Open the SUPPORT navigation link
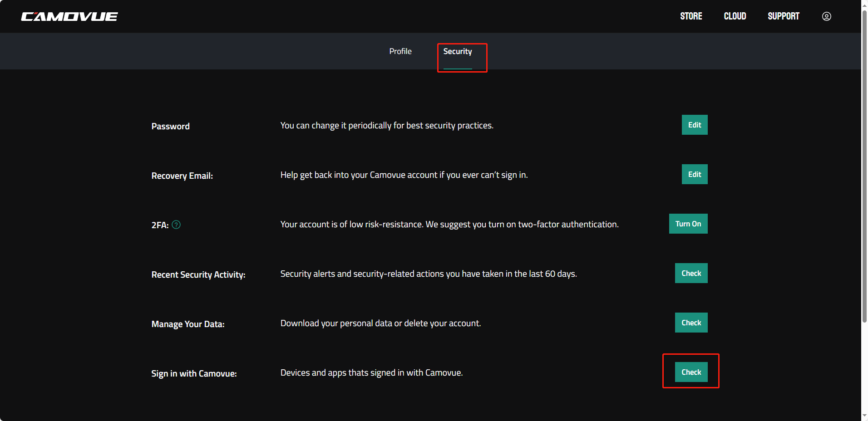Screen dimensions: 868x421 (x=783, y=16)
